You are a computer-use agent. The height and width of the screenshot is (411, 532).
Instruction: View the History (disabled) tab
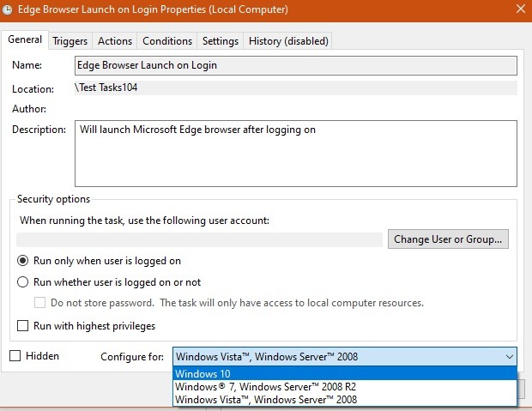[288, 41]
